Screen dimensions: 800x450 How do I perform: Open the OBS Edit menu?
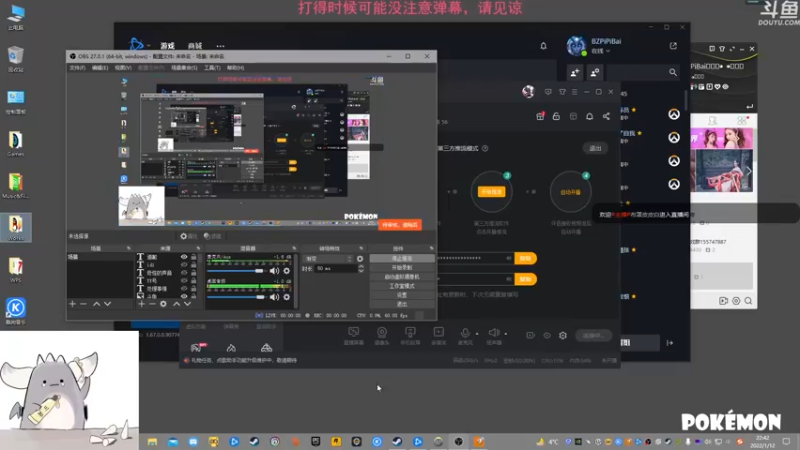point(100,67)
